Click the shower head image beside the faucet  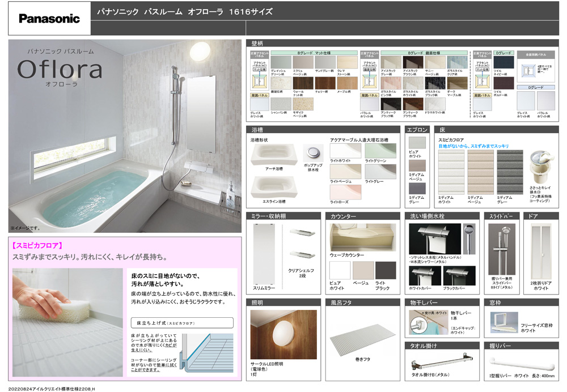(x=468, y=238)
